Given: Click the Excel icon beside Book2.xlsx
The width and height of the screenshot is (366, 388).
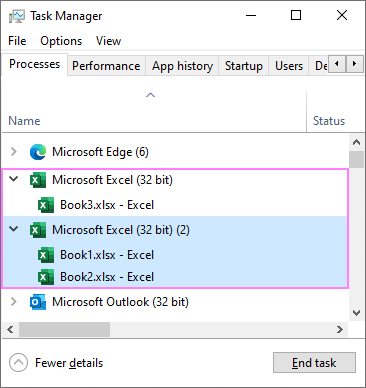Looking at the screenshot, I should 46,277.
